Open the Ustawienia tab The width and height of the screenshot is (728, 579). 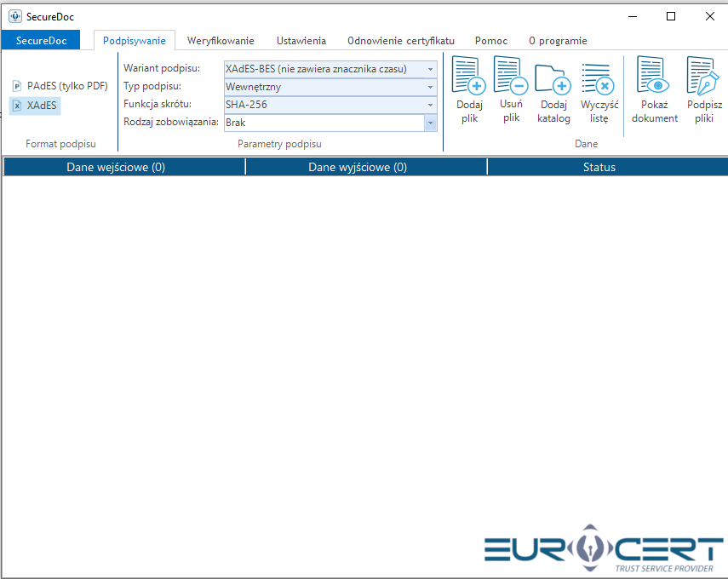click(301, 41)
